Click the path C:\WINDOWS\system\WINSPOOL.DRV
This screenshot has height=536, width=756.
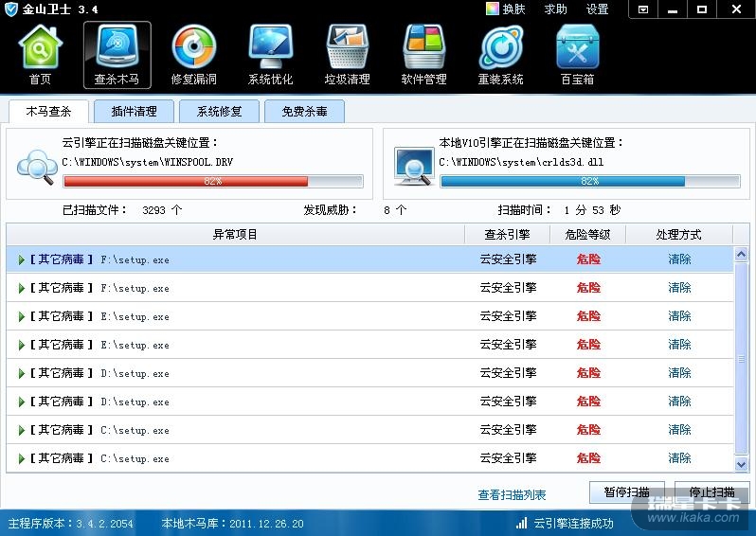147,163
